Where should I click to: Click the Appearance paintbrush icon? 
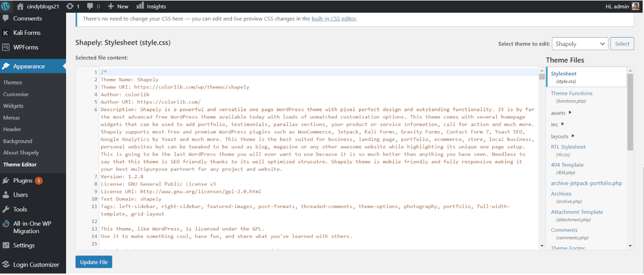click(6, 66)
